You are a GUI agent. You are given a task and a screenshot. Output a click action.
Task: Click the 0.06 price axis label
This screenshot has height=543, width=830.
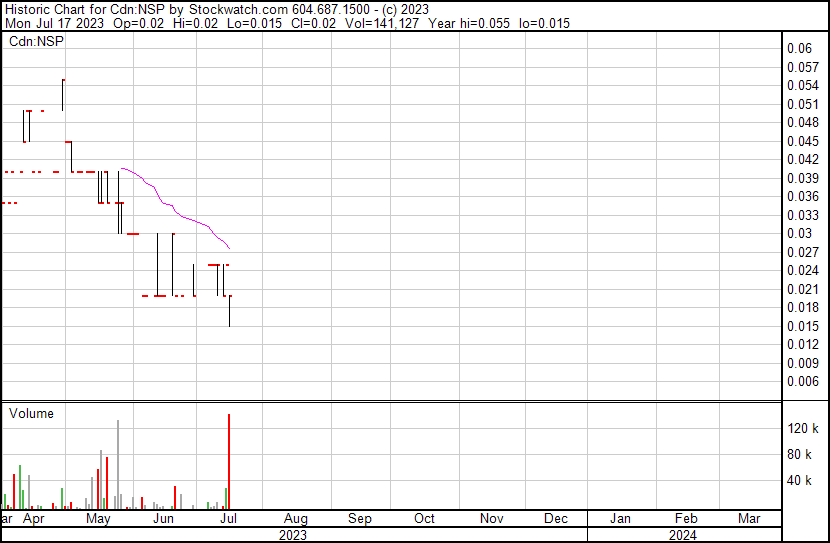tap(798, 48)
